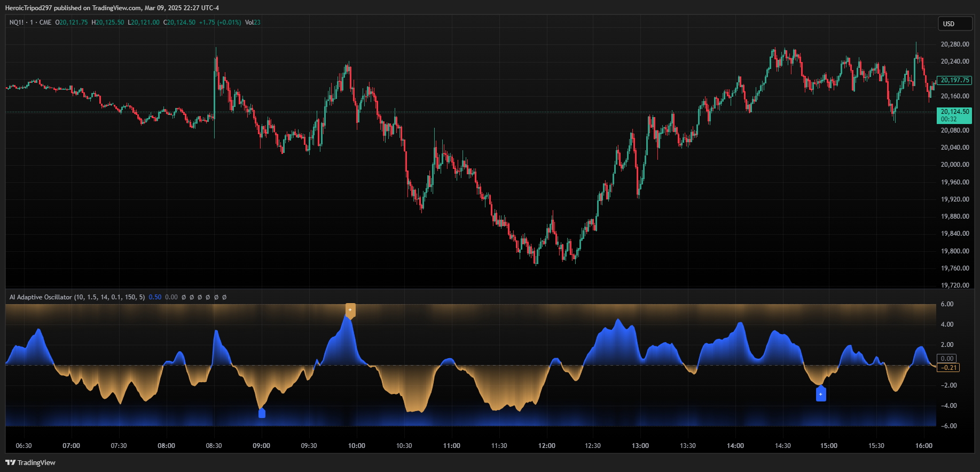Click the 16:00 time axis label
The height and width of the screenshot is (472, 980).
point(924,446)
